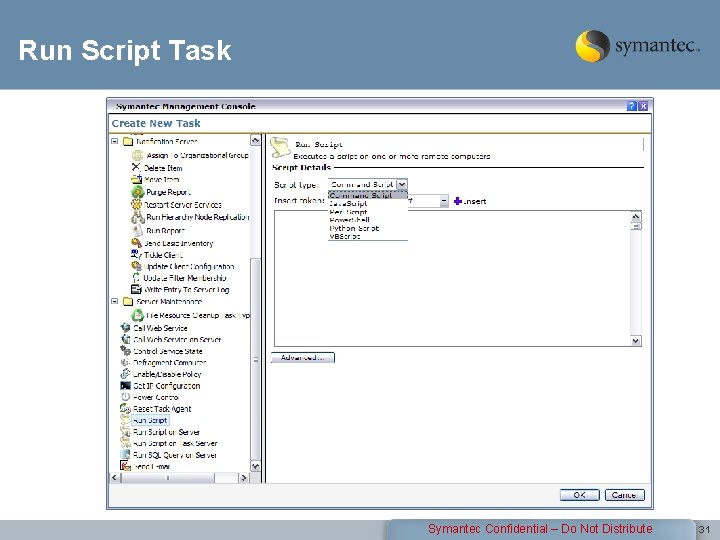Click the OK button

point(579,495)
